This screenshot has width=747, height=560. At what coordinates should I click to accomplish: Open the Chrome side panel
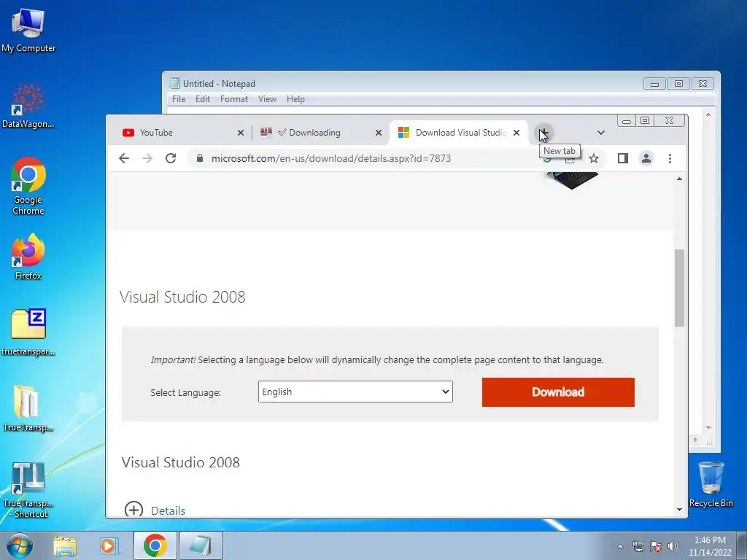click(623, 158)
